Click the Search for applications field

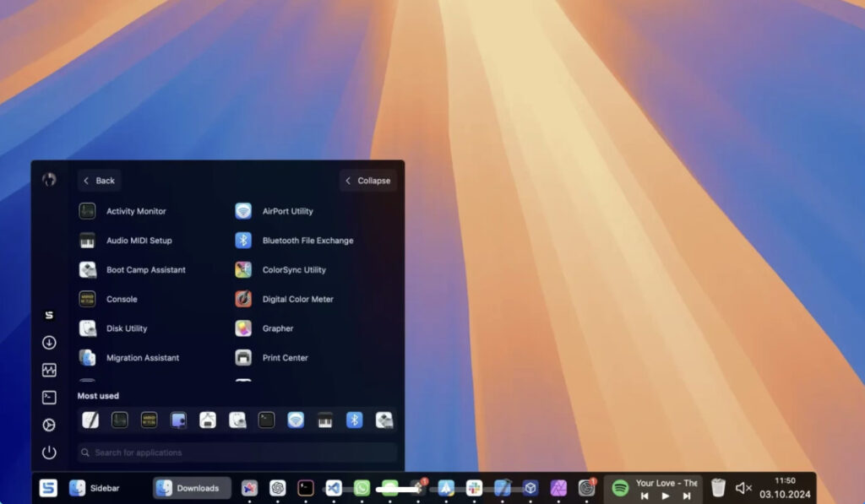point(237,453)
